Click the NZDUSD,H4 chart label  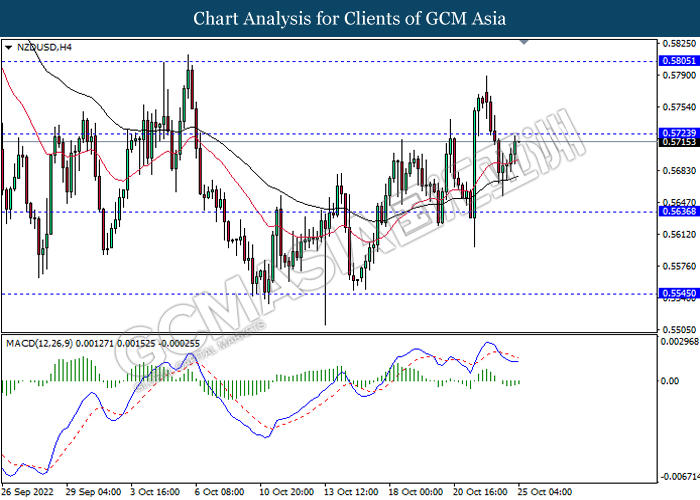[x=44, y=47]
